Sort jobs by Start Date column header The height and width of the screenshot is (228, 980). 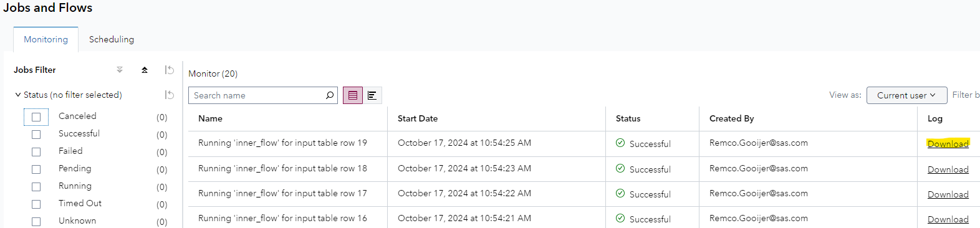coord(418,118)
